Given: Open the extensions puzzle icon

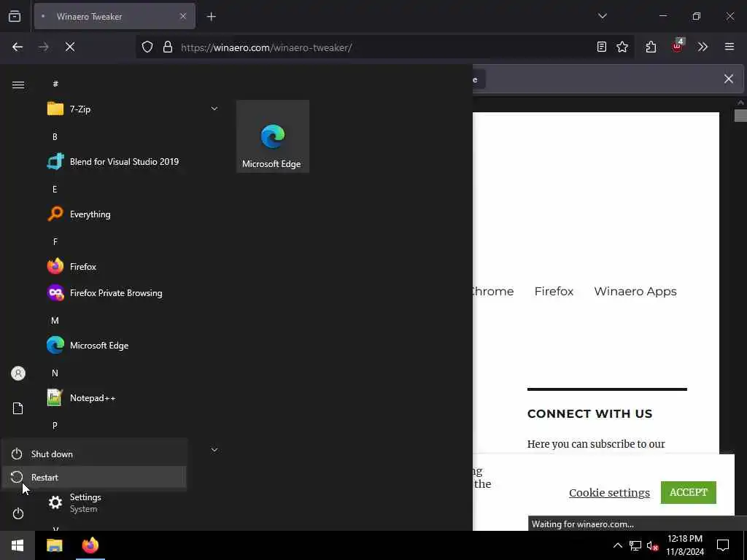Looking at the screenshot, I should tap(651, 47).
